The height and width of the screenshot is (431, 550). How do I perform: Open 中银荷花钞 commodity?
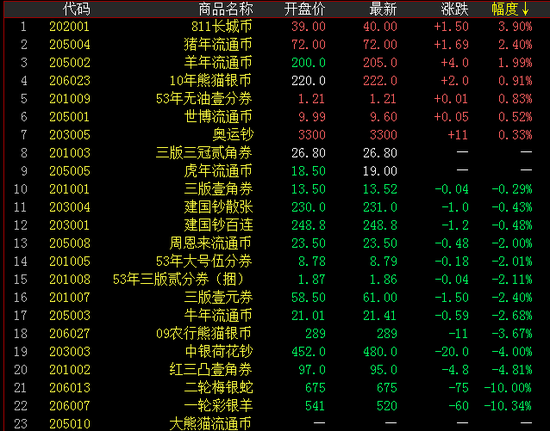click(x=219, y=351)
